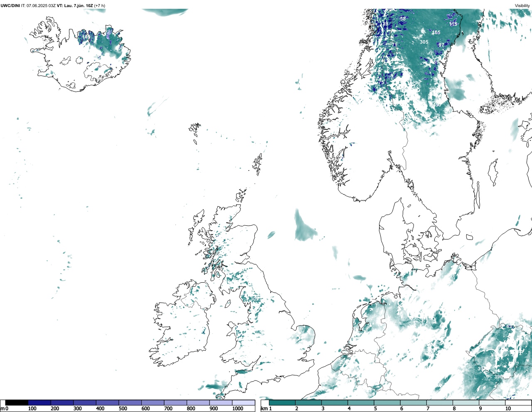Image resolution: width=532 pixels, height=412 pixels.
Task: Click the '(+7 h)' forecast offset text
Action: tap(100, 5)
